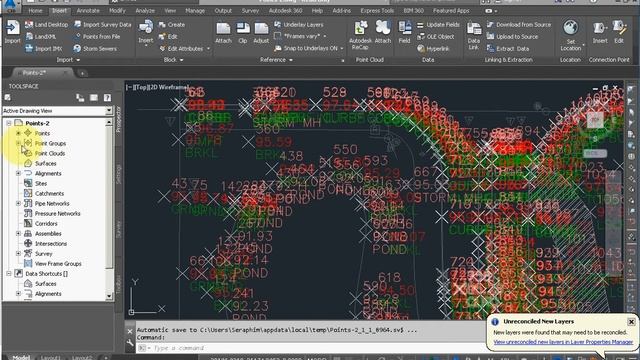Click Extract Data
The image size is (640, 360).
508,49
